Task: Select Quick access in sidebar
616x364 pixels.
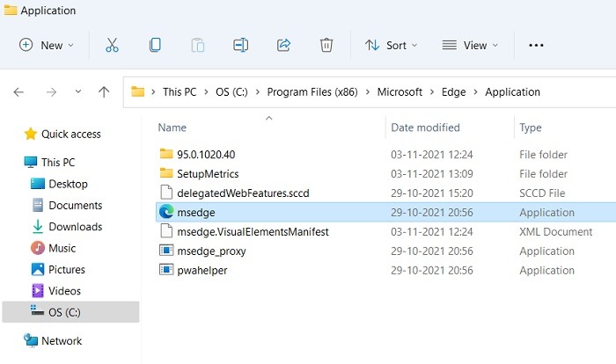Action: [70, 135]
